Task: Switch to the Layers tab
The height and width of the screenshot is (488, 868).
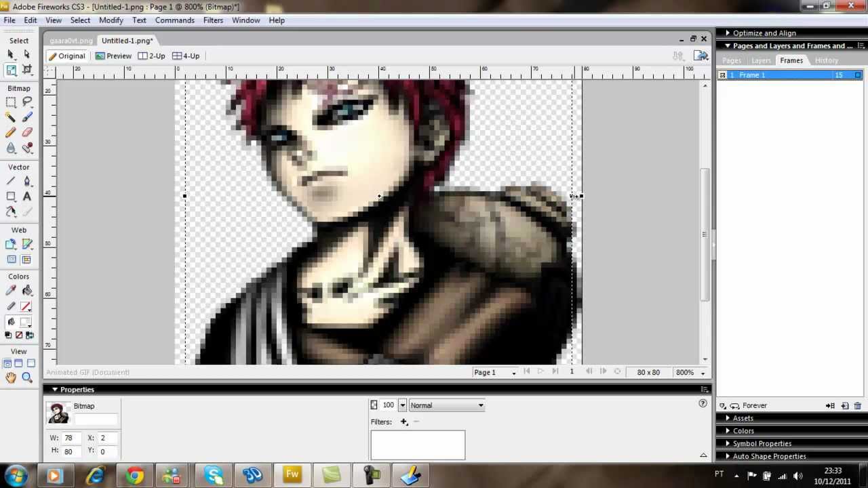Action: coord(761,60)
